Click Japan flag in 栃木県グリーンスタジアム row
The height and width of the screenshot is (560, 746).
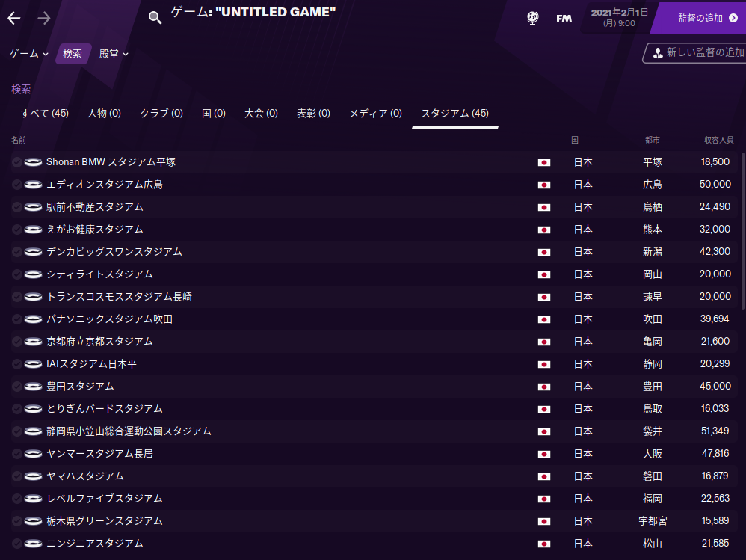tap(543, 521)
